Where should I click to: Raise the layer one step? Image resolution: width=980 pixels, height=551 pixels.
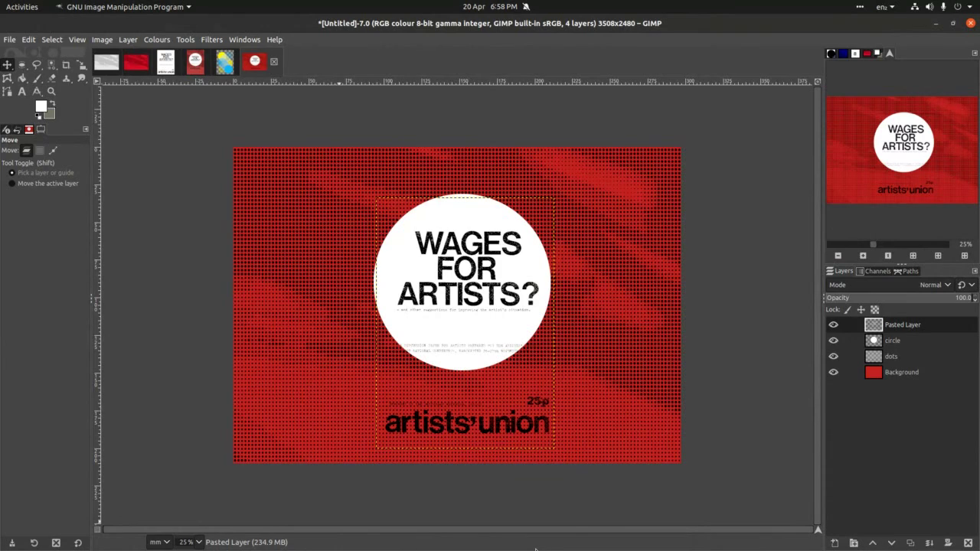click(873, 543)
